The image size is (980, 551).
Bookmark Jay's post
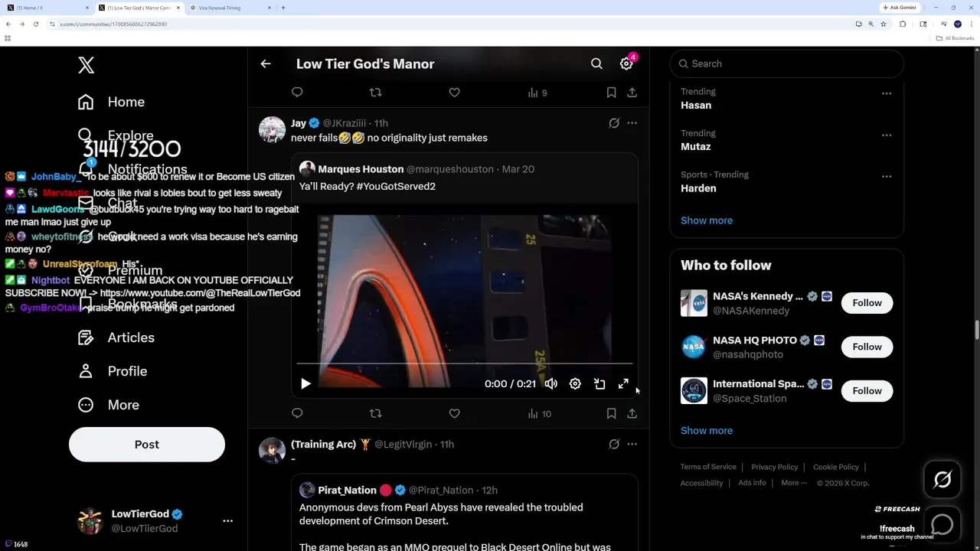(611, 413)
